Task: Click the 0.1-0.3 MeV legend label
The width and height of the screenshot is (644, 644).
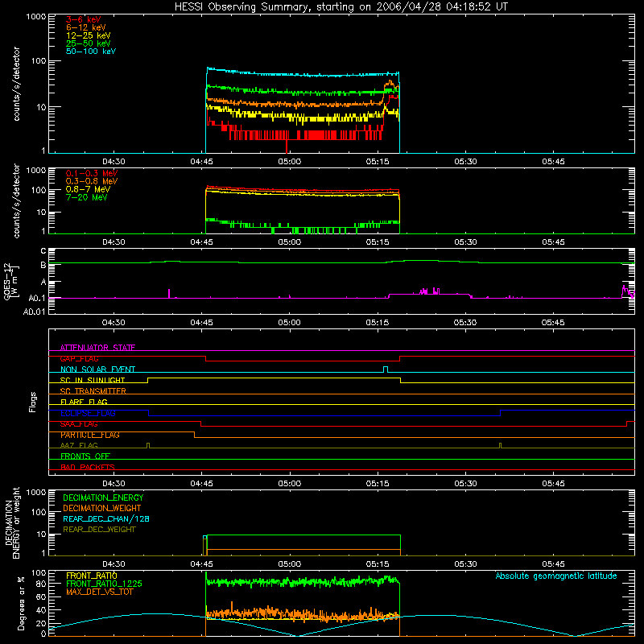Action: tap(92, 173)
